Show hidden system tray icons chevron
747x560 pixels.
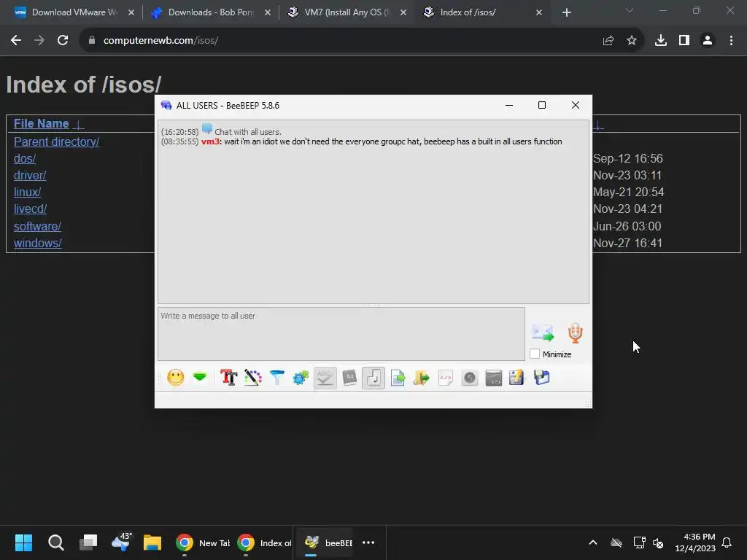593,542
